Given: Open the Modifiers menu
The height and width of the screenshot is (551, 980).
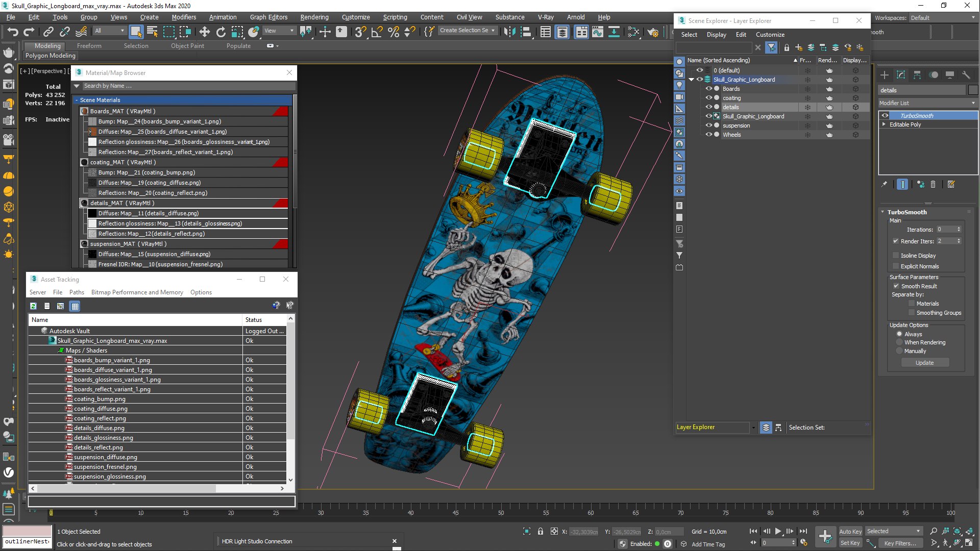Looking at the screenshot, I should pyautogui.click(x=184, y=17).
